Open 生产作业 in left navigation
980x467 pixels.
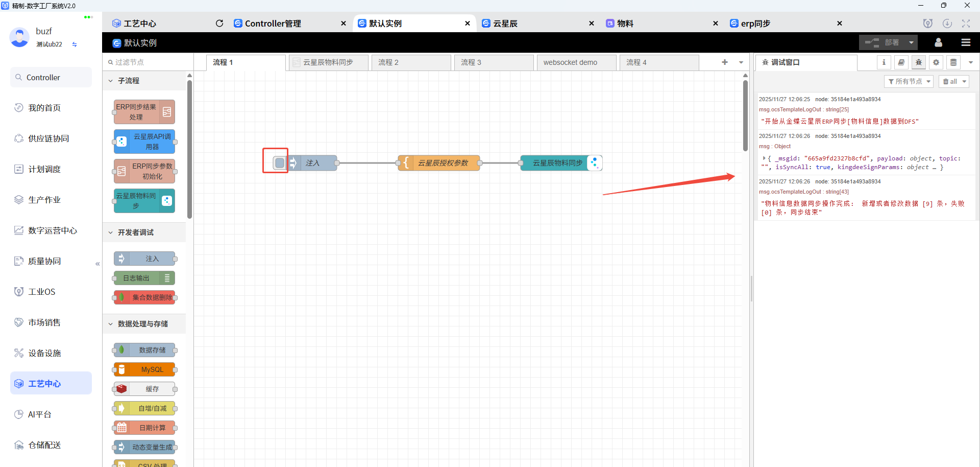click(44, 200)
